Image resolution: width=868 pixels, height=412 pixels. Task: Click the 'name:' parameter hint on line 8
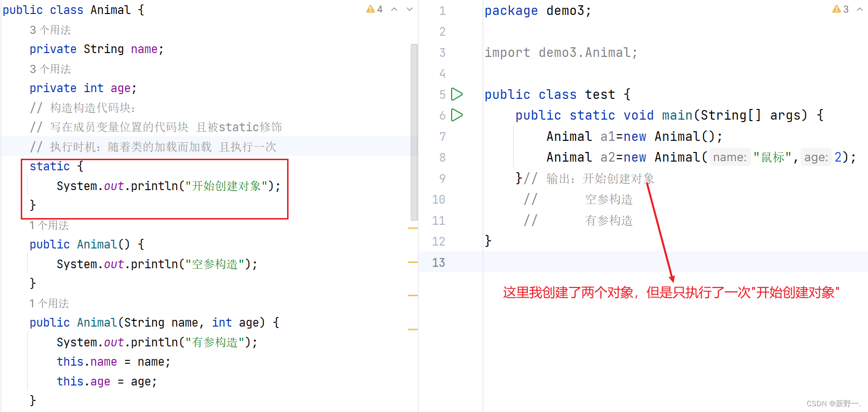730,157
